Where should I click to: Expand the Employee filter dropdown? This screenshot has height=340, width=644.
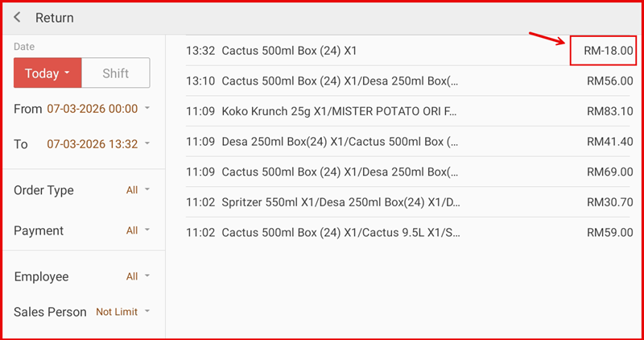pos(138,276)
